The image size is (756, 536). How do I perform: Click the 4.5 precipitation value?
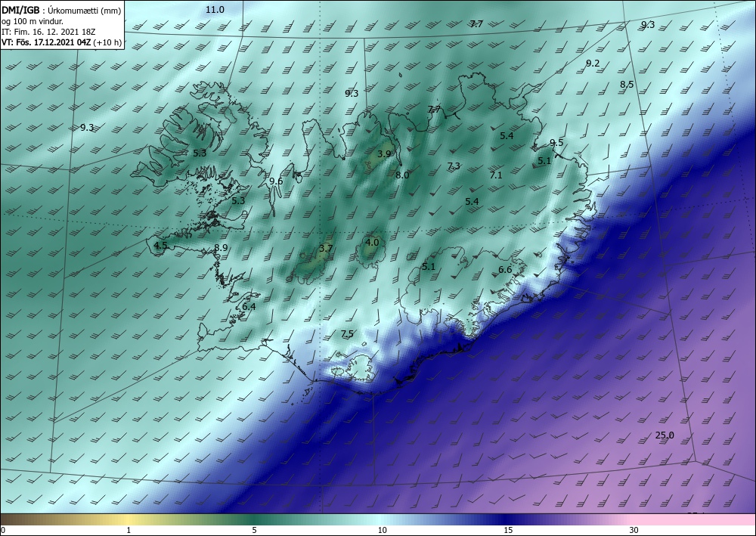tap(160, 246)
